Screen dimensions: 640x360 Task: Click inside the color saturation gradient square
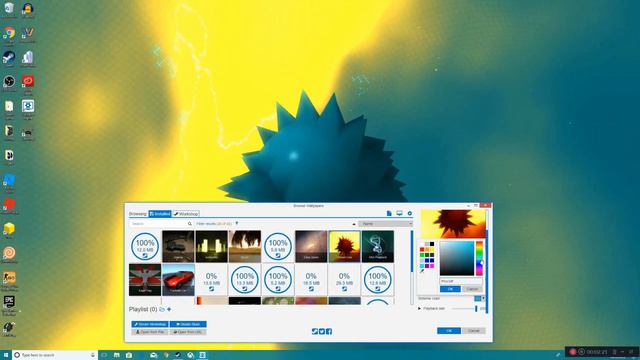point(456,258)
